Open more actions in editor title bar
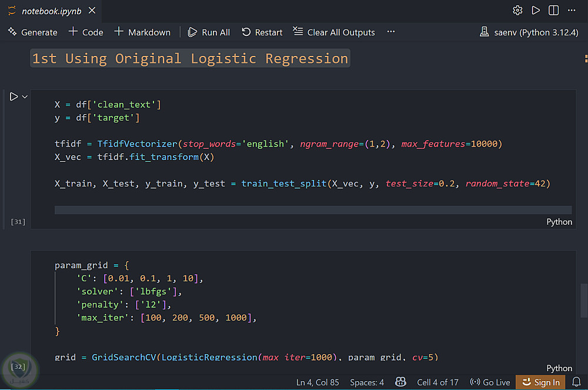 pyautogui.click(x=572, y=11)
